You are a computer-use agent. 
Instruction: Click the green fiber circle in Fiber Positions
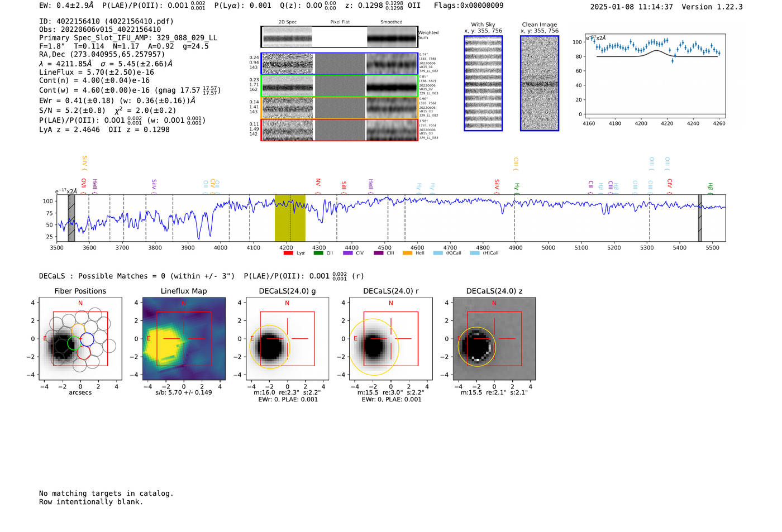pyautogui.click(x=74, y=343)
